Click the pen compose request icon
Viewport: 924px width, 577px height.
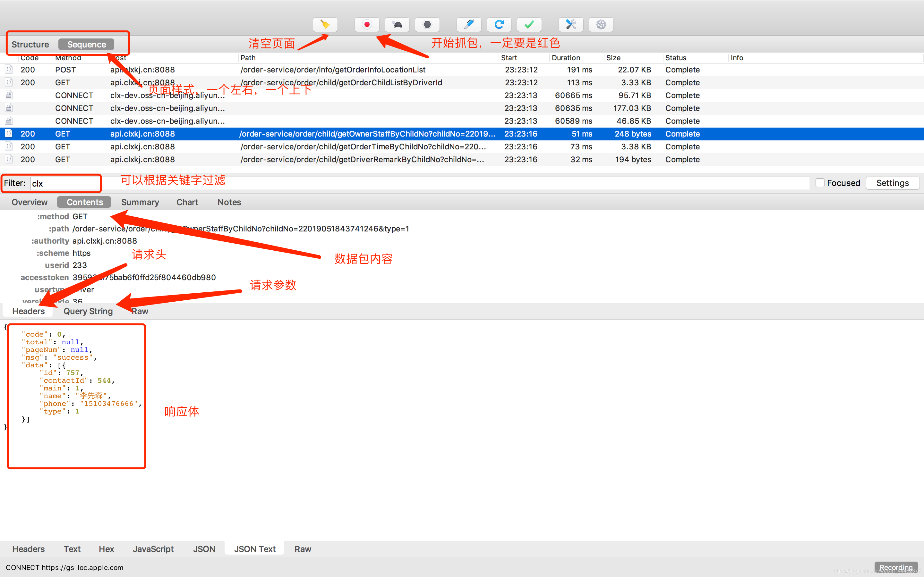coord(469,25)
